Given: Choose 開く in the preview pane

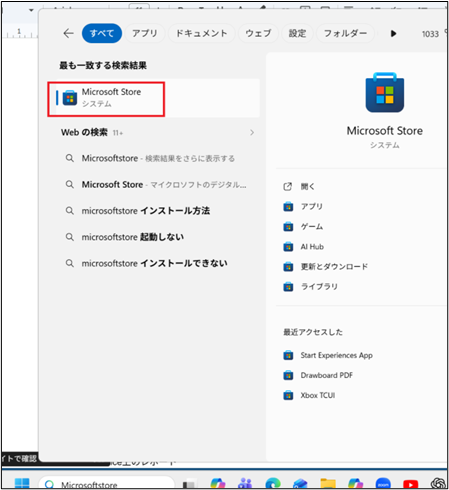Looking at the screenshot, I should pos(307,187).
